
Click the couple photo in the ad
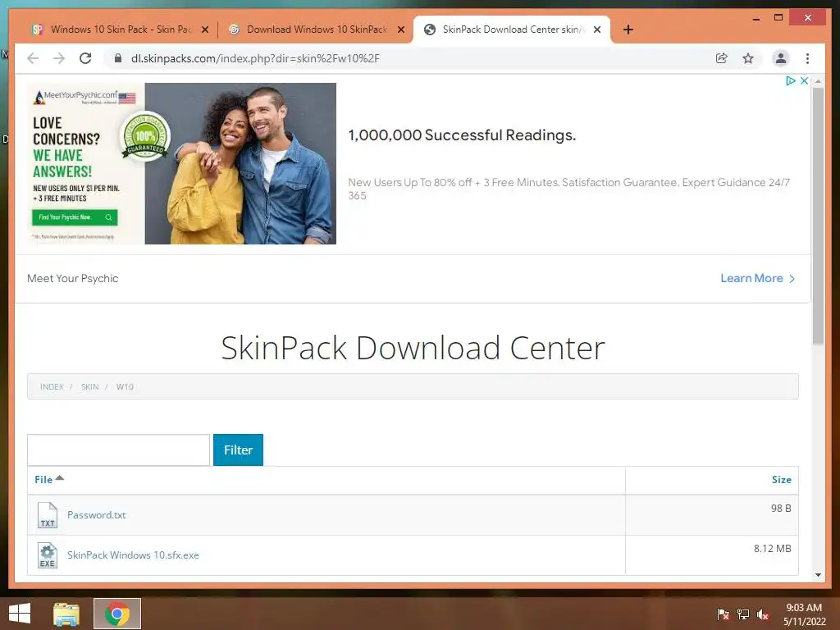click(240, 163)
